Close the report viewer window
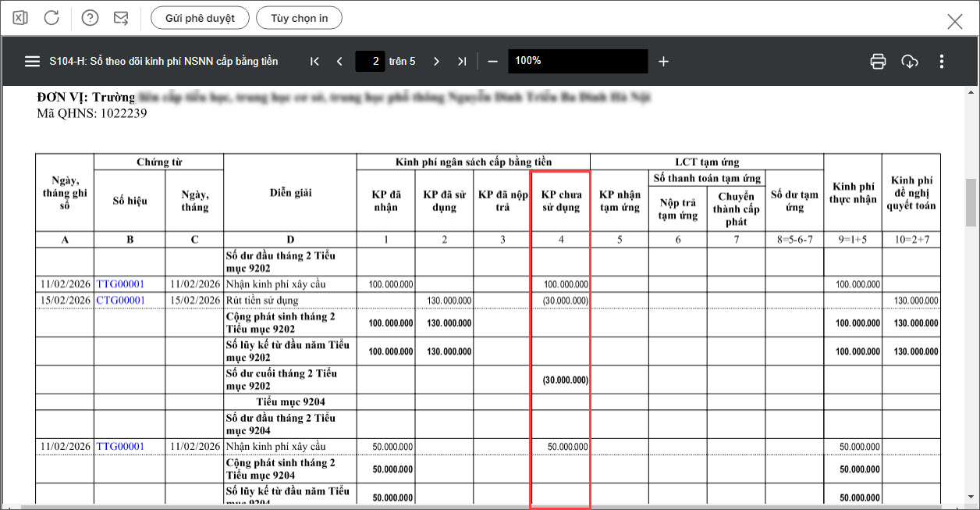Image resolution: width=980 pixels, height=510 pixels. 955,21
